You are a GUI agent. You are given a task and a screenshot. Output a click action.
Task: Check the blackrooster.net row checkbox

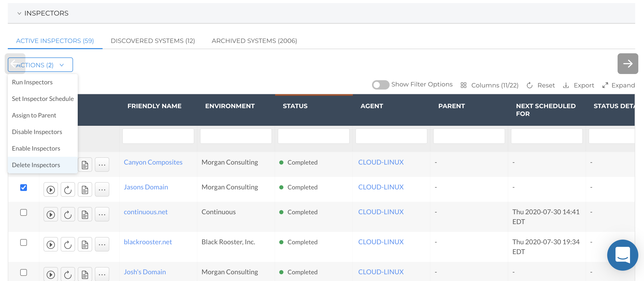(24, 242)
